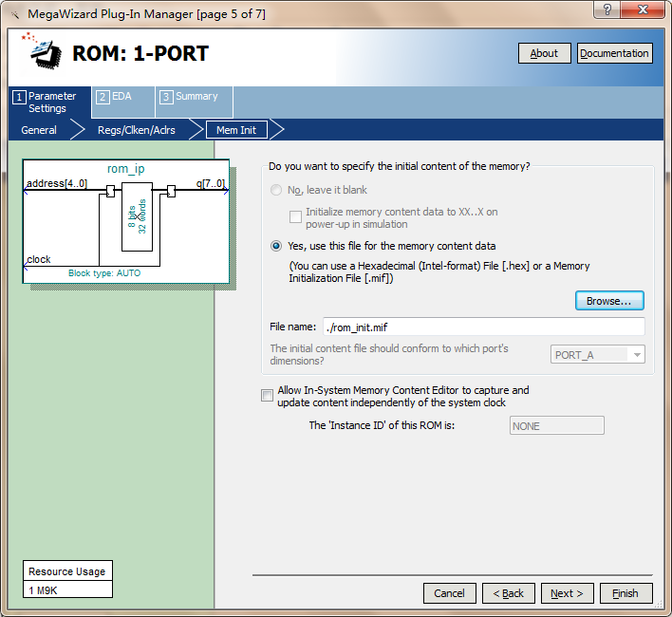The height and width of the screenshot is (617, 672).
Task: Click the 'q[7..0]' output port label
Action: tap(210, 183)
